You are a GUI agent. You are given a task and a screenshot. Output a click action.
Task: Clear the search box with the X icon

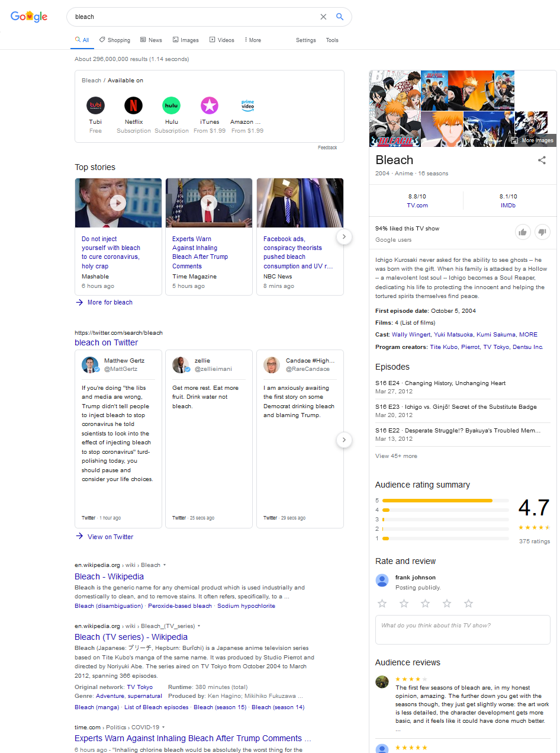(x=323, y=17)
